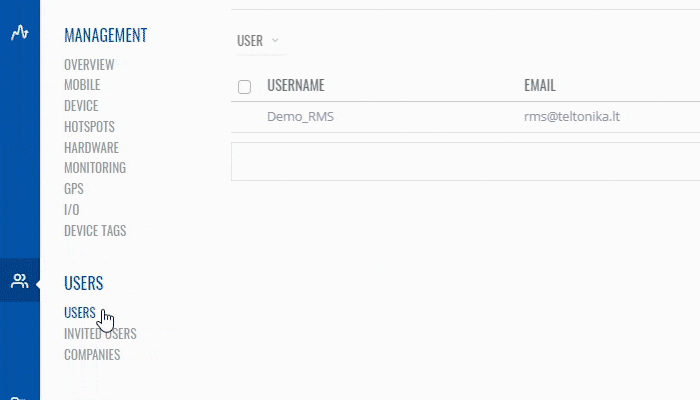Screen dimensions: 700x400
Task: Open Invited Users page
Action: coord(100,334)
